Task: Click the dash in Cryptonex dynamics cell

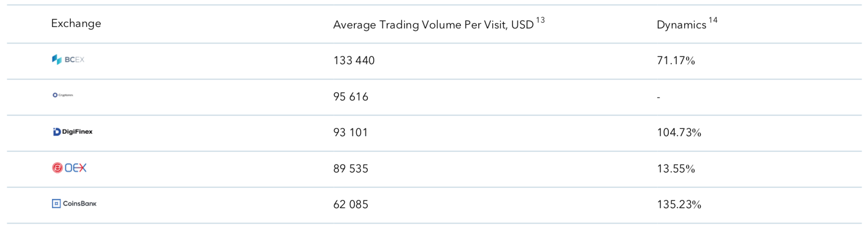Action: (658, 97)
